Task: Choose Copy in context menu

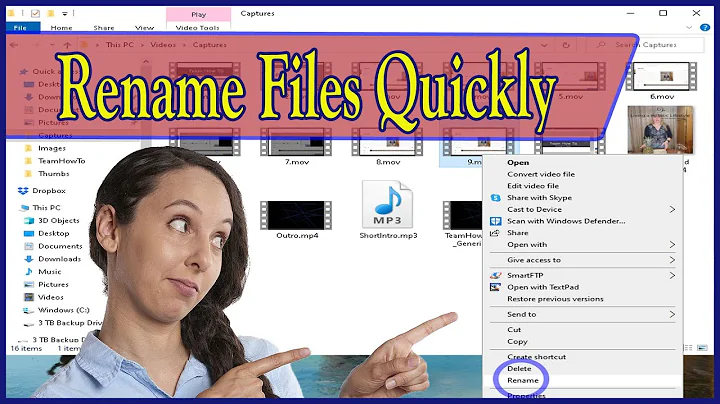Action: tap(517, 342)
